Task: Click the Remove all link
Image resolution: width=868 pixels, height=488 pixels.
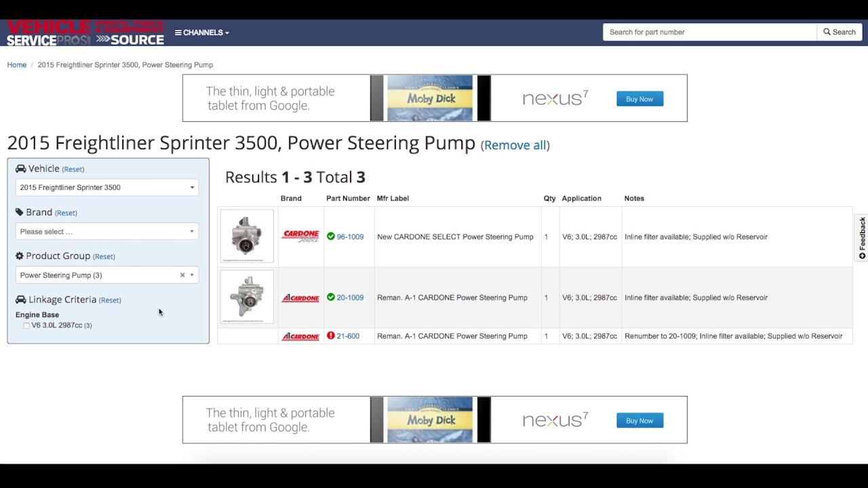Action: (515, 145)
